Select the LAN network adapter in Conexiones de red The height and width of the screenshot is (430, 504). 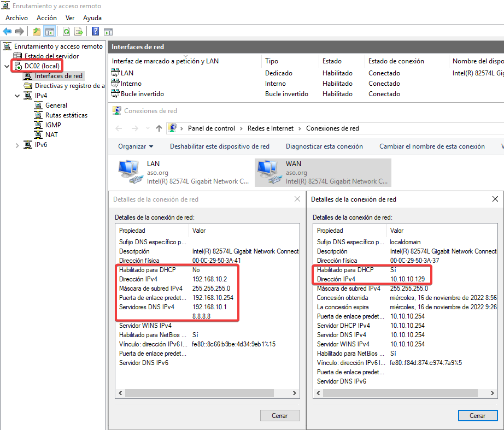(129, 171)
